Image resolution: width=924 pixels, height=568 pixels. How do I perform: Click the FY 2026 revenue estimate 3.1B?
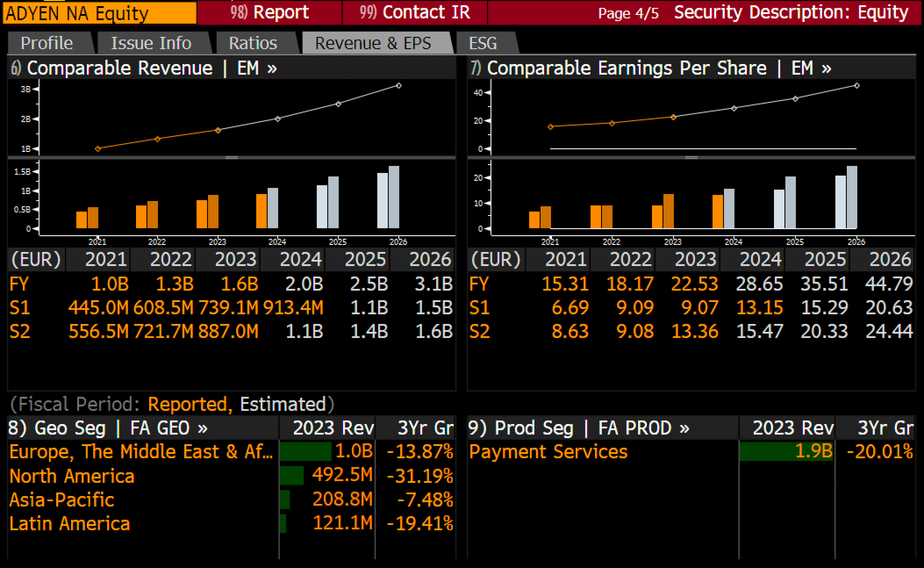pos(434,284)
